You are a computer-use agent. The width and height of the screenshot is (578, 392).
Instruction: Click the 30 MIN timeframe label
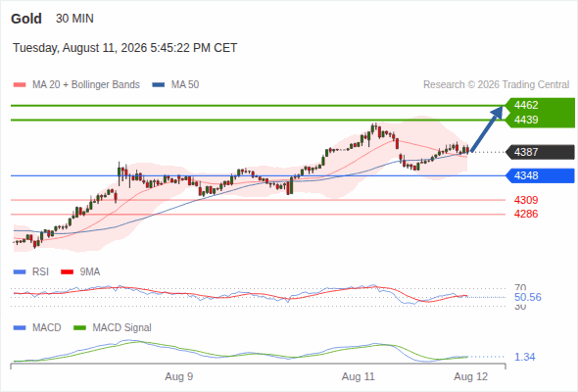click(x=74, y=19)
